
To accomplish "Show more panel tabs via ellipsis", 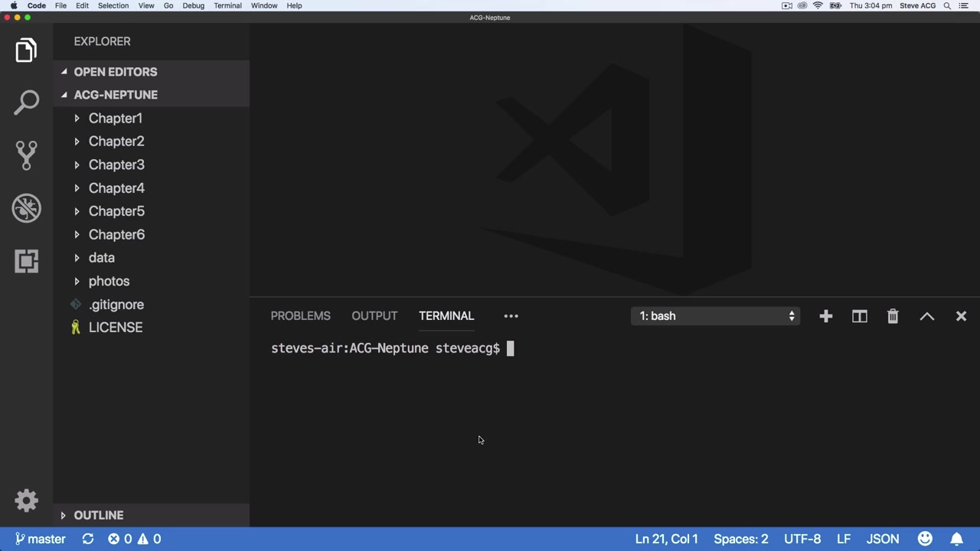I will (x=511, y=316).
